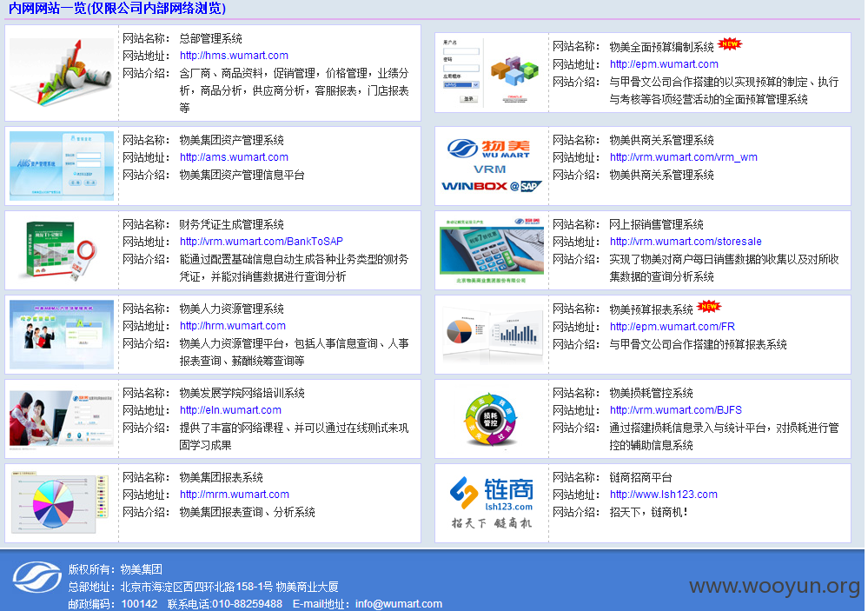868x611 pixels.
Task: Click the 物美集团报表系统 pie chart thumbnail
Action: (60, 501)
